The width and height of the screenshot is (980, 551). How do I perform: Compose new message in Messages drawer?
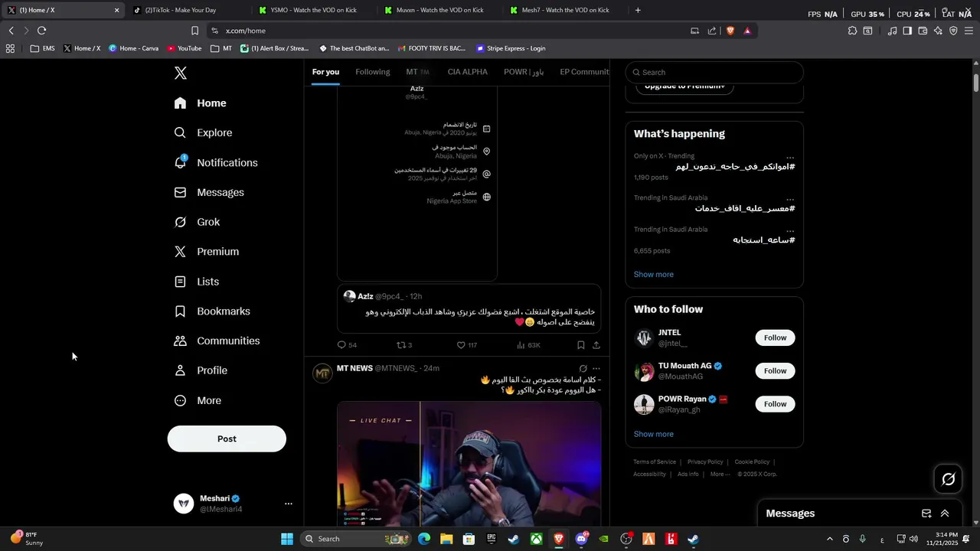pos(926,514)
